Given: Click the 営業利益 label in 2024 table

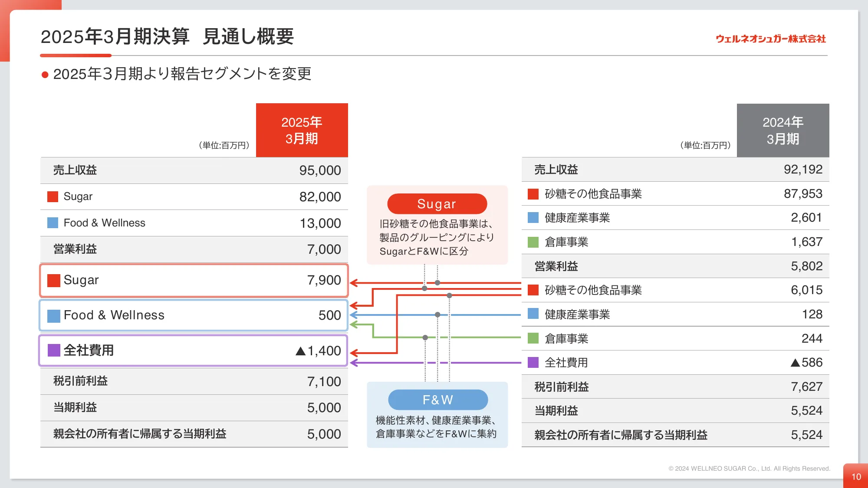Looking at the screenshot, I should (556, 266).
